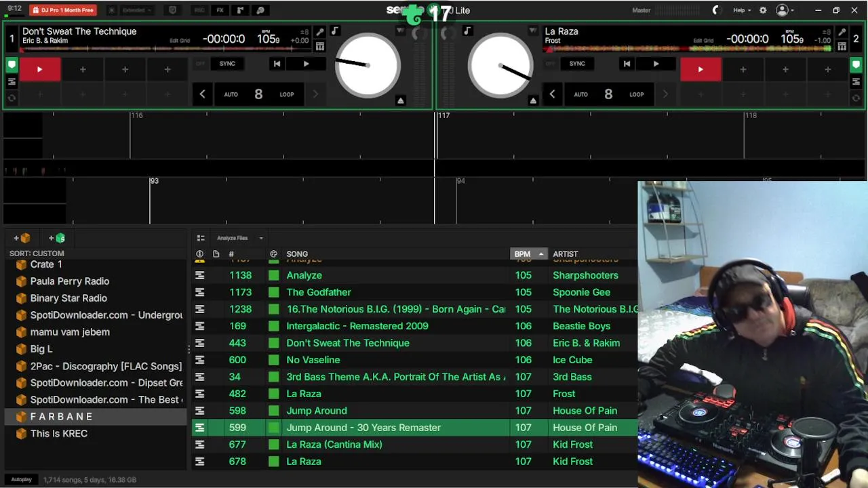Click deck 1 key lock music note
The height and width of the screenshot is (488, 868).
tap(334, 31)
